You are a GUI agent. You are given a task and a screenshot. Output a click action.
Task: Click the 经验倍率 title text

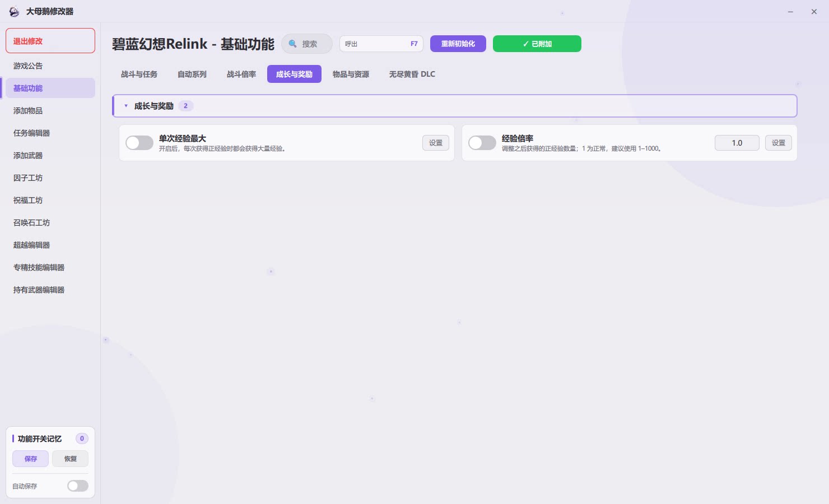[x=518, y=138]
